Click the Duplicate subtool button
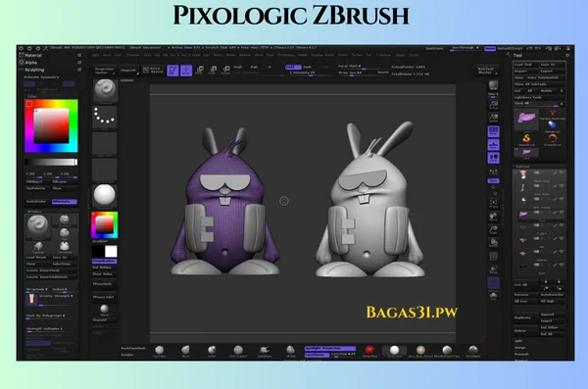Viewport: 588px width, 389px height. (525, 317)
